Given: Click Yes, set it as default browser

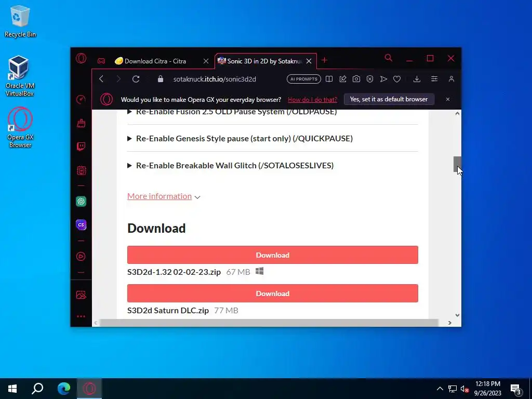Looking at the screenshot, I should (389, 99).
